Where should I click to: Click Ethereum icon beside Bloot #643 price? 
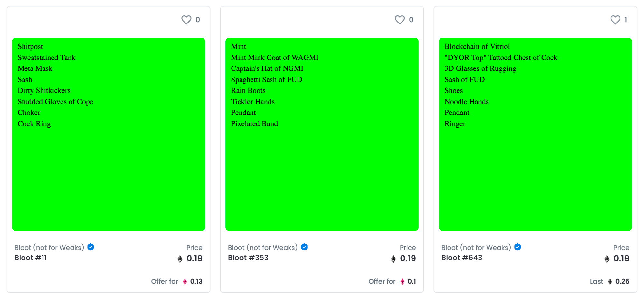pyautogui.click(x=607, y=259)
